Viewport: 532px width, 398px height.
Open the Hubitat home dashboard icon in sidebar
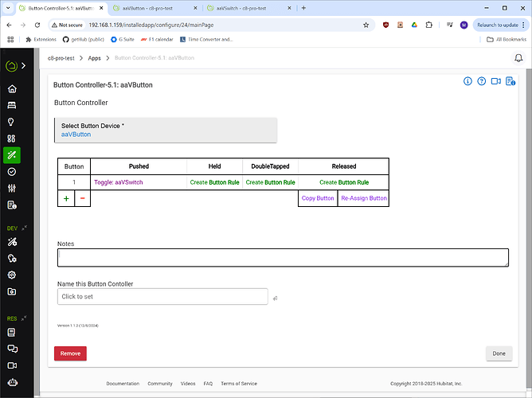pyautogui.click(x=12, y=89)
